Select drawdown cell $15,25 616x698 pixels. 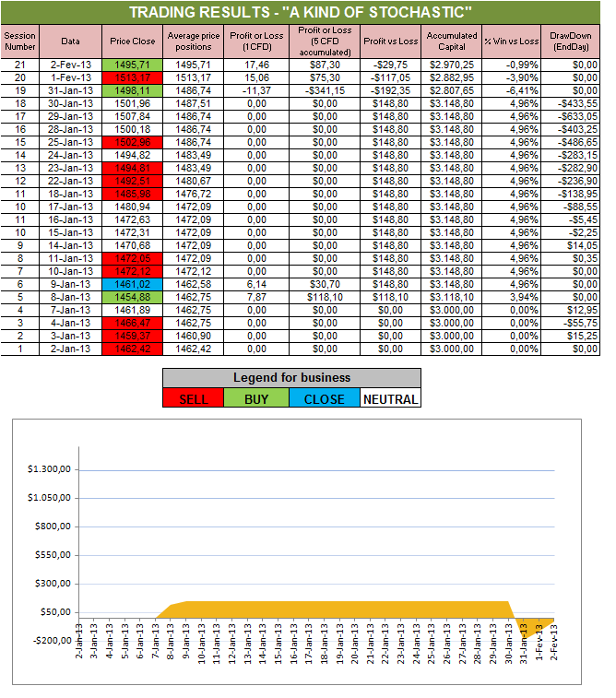tap(571, 336)
